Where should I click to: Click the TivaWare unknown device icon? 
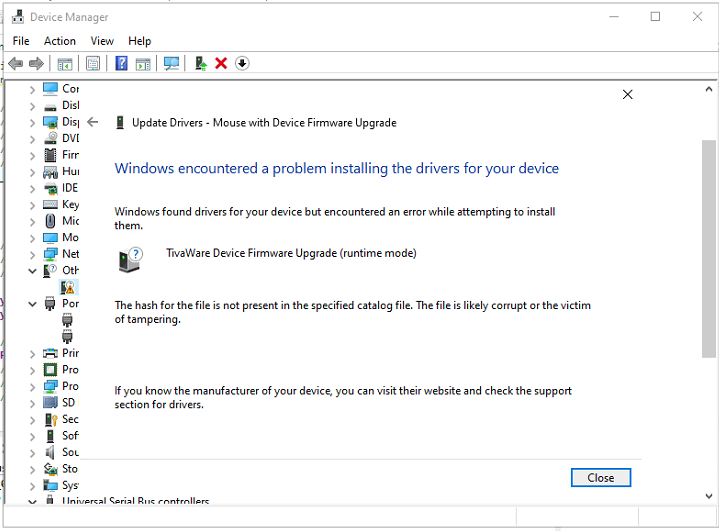(131, 260)
